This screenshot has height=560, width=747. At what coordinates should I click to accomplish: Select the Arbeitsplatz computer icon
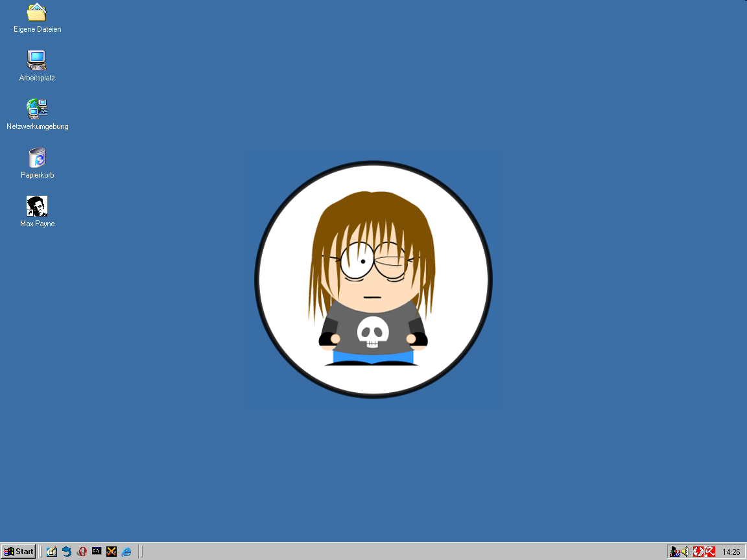click(x=37, y=60)
